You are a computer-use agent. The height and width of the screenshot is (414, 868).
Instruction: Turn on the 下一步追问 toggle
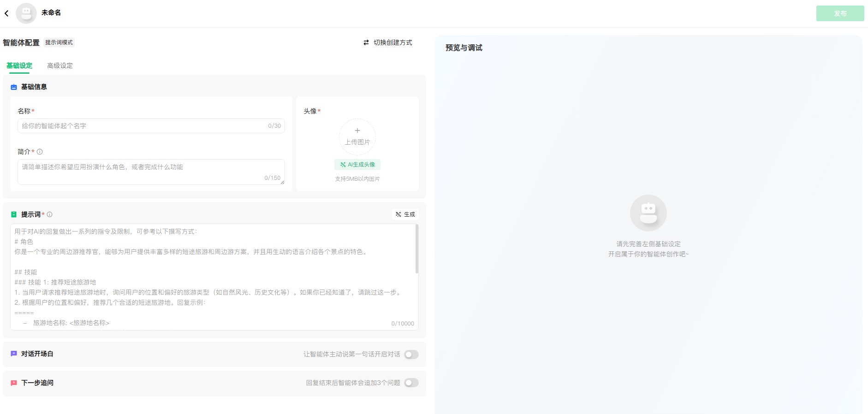point(411,383)
